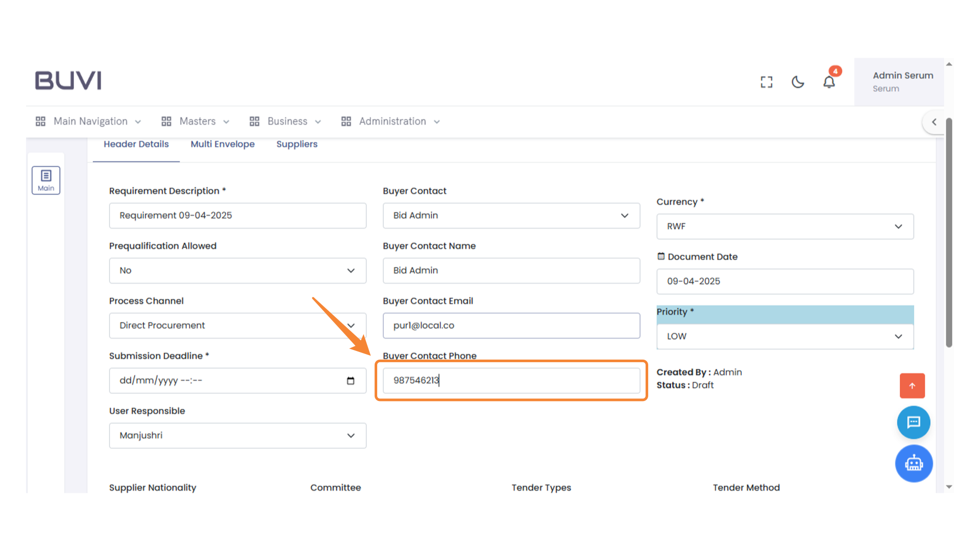Image resolution: width=980 pixels, height=551 pixels.
Task: Open the Suppliers tab
Action: pyautogui.click(x=297, y=144)
